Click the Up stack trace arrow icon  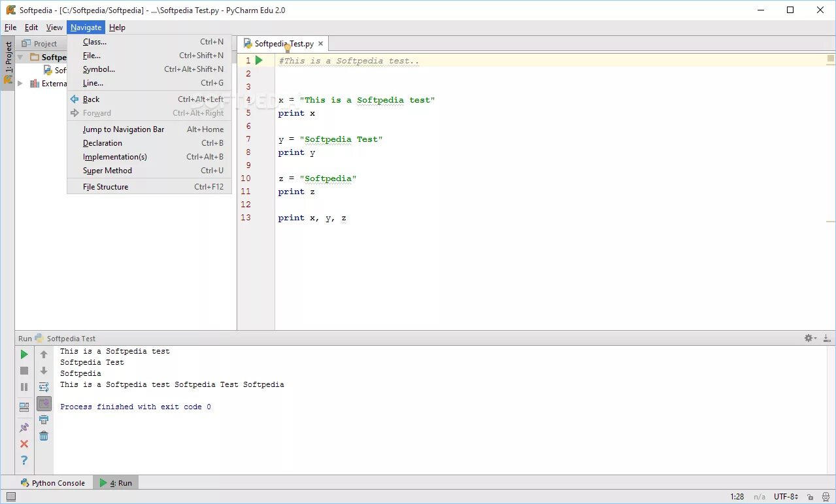(x=44, y=354)
